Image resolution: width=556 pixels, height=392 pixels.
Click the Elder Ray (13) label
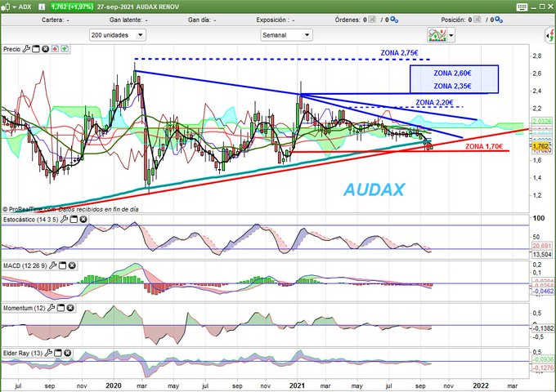(x=23, y=353)
